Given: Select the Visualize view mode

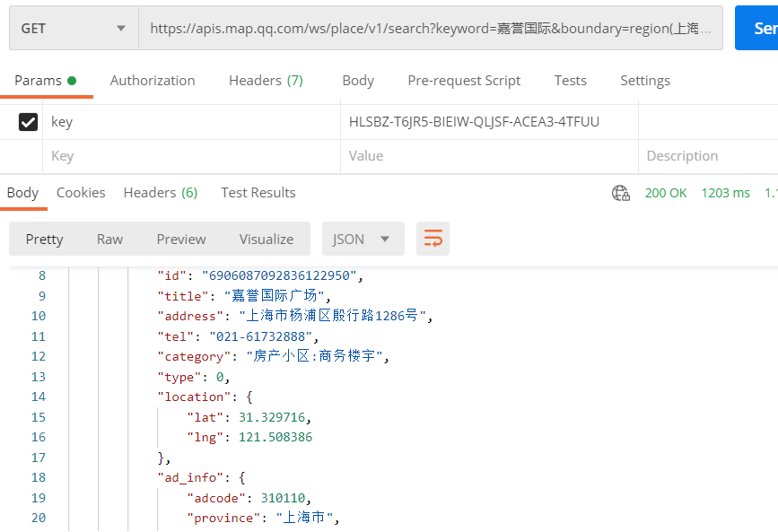Looking at the screenshot, I should click(x=267, y=240).
